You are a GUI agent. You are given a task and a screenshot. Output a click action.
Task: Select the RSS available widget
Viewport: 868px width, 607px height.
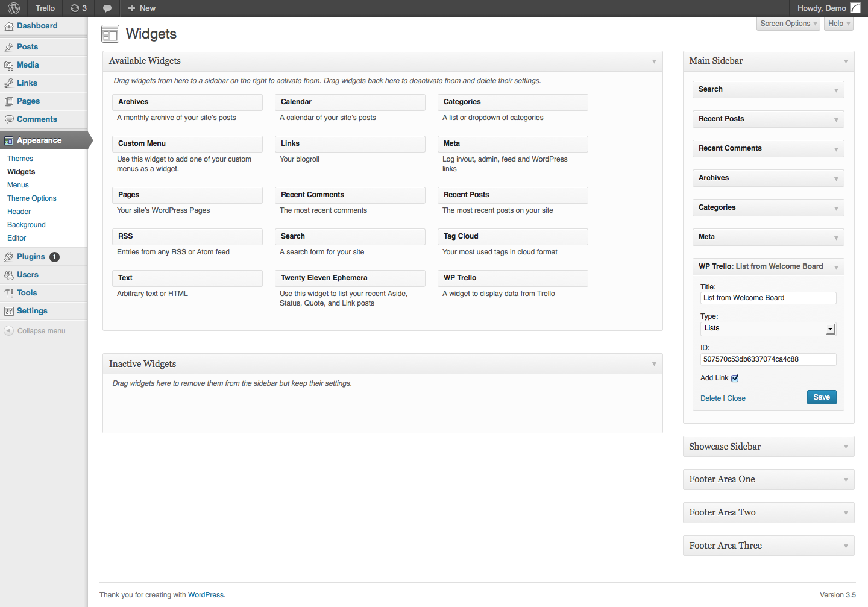187,236
